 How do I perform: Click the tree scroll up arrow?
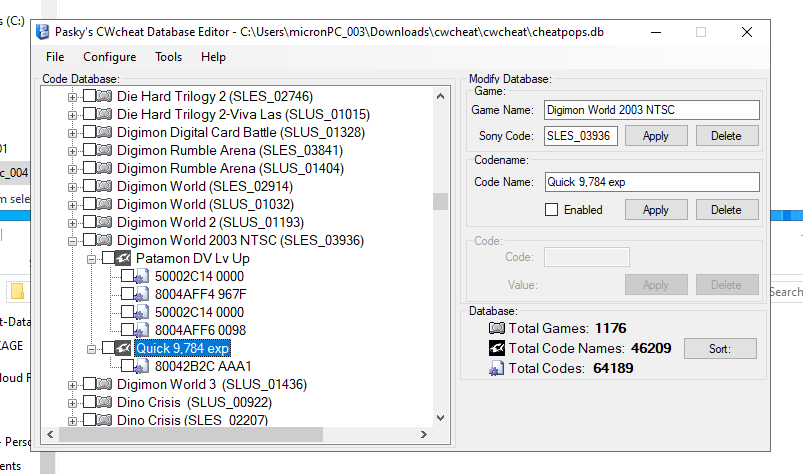click(440, 96)
